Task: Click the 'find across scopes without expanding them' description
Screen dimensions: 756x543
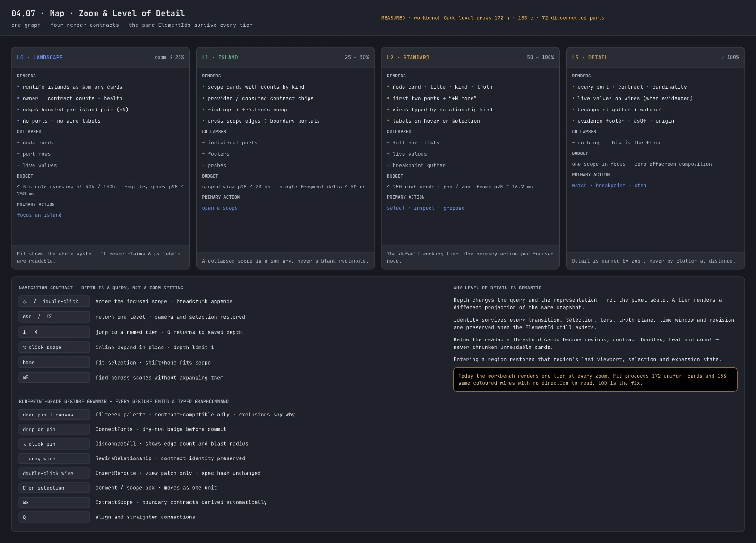Action: tap(159, 377)
